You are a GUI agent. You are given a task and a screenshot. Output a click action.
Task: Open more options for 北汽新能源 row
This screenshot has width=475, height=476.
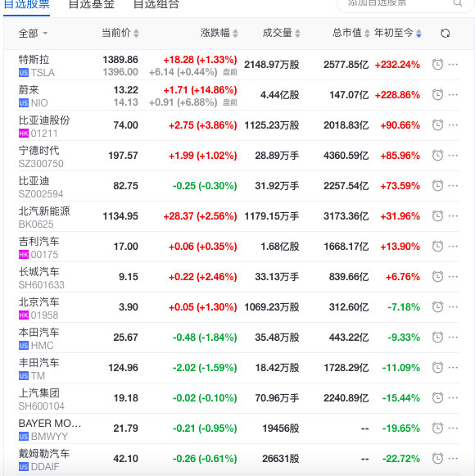[x=453, y=216]
